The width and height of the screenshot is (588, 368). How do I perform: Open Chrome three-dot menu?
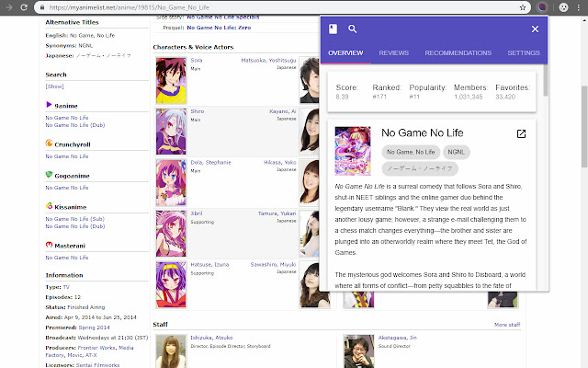tap(579, 6)
